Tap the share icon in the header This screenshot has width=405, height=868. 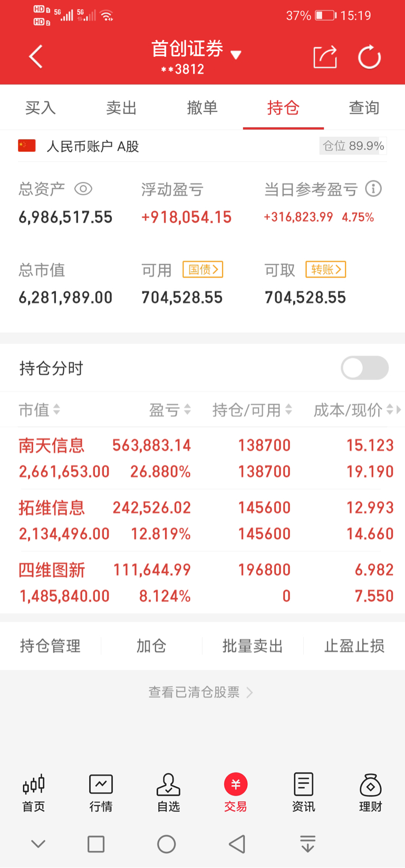tap(325, 56)
